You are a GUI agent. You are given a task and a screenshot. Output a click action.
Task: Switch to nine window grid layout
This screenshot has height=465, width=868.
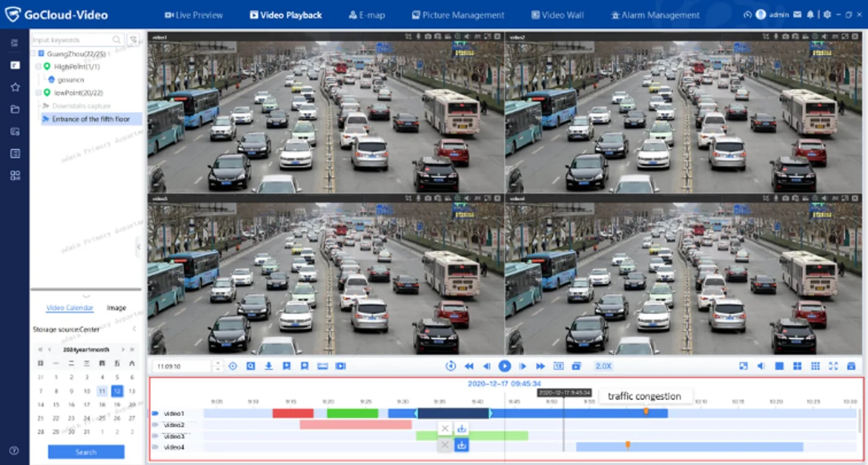point(815,366)
